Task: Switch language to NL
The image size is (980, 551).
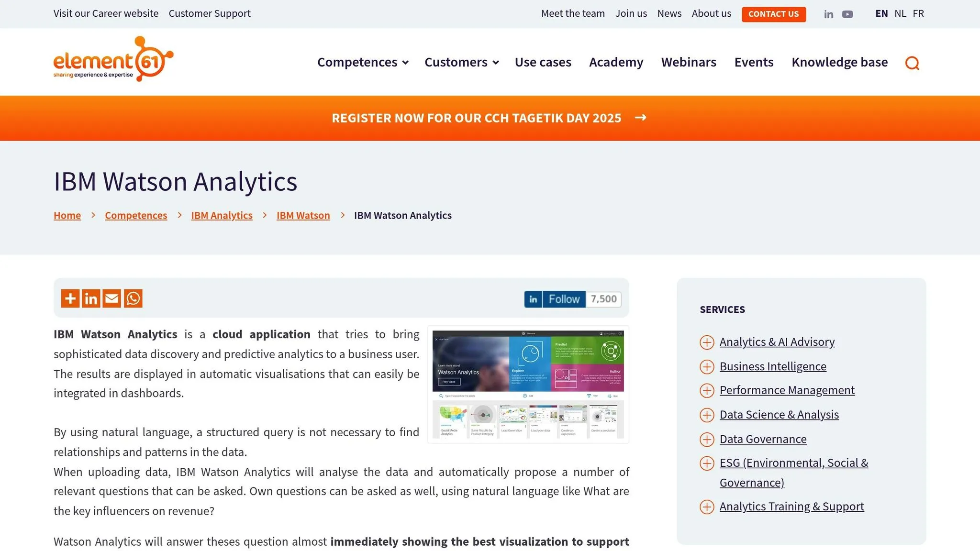Action: 900,13
